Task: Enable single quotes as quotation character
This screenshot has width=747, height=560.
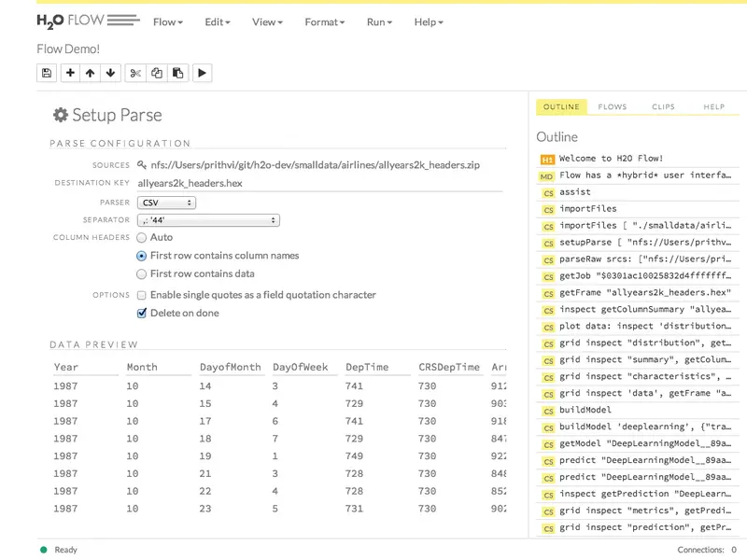Action: [x=142, y=295]
